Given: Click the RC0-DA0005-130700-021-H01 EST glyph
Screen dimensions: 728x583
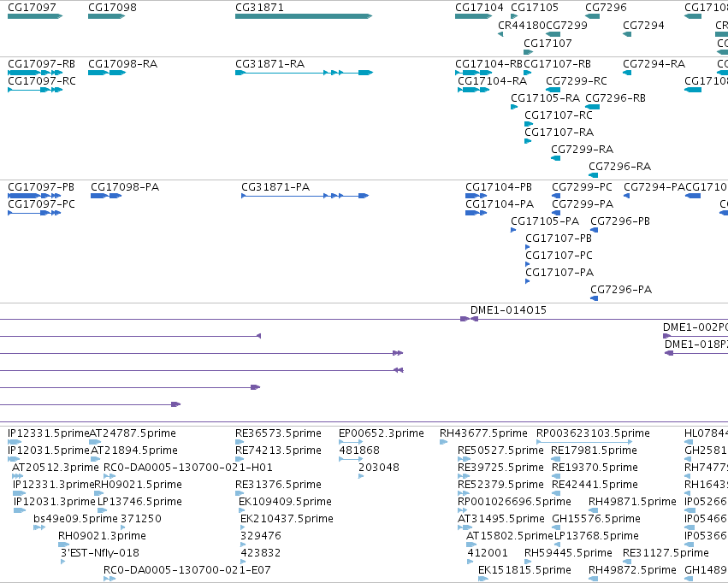Looking at the screenshot, I should click(x=109, y=476).
